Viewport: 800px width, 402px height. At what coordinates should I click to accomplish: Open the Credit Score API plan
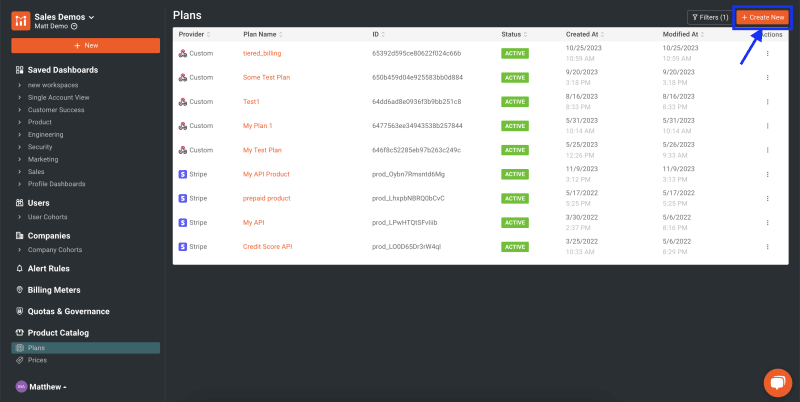click(267, 246)
